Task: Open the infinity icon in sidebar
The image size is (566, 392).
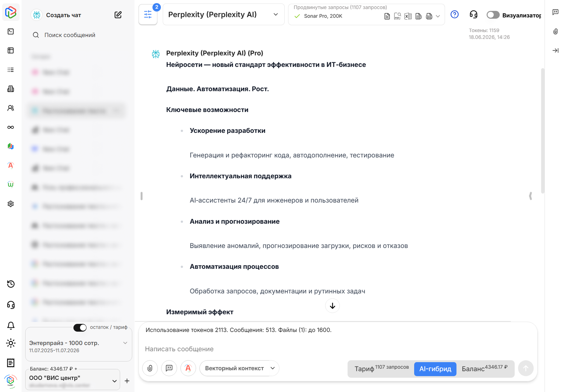Action: click(11, 127)
